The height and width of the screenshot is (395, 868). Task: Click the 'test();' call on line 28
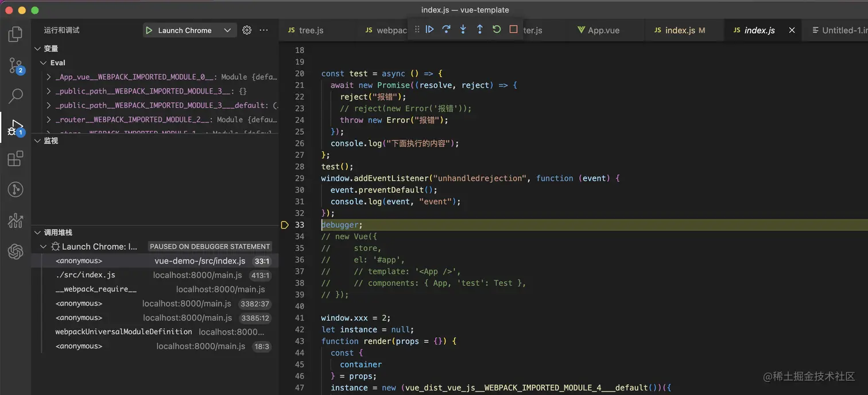point(338,166)
